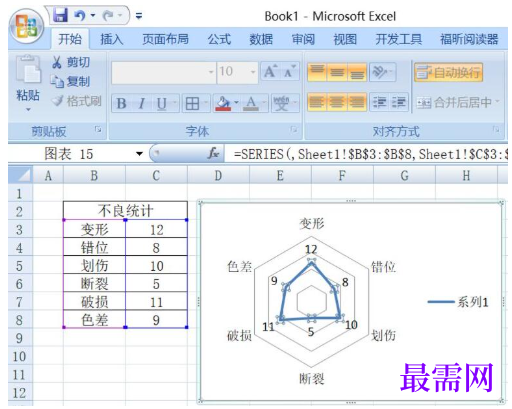
Task: Toggle bottom vertical alignment
Action: pos(357,72)
